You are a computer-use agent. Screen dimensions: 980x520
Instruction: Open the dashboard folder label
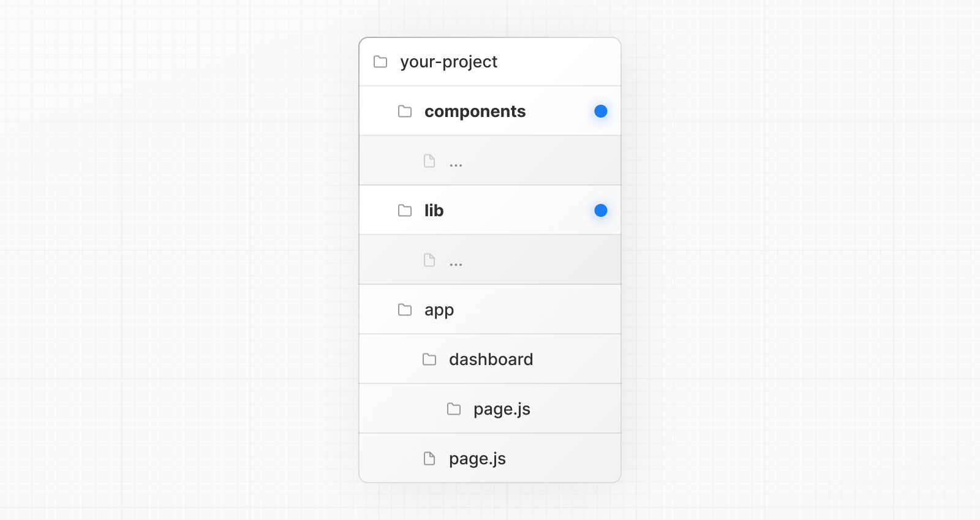491,360
